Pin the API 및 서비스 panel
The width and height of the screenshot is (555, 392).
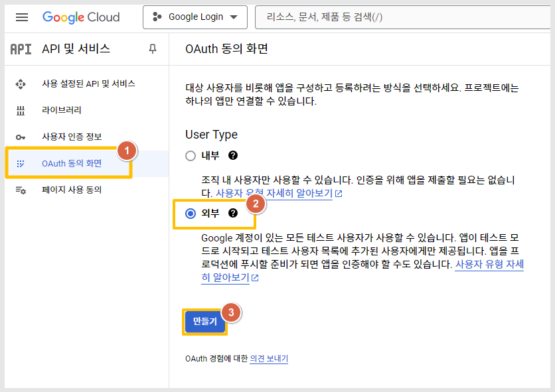[x=153, y=49]
